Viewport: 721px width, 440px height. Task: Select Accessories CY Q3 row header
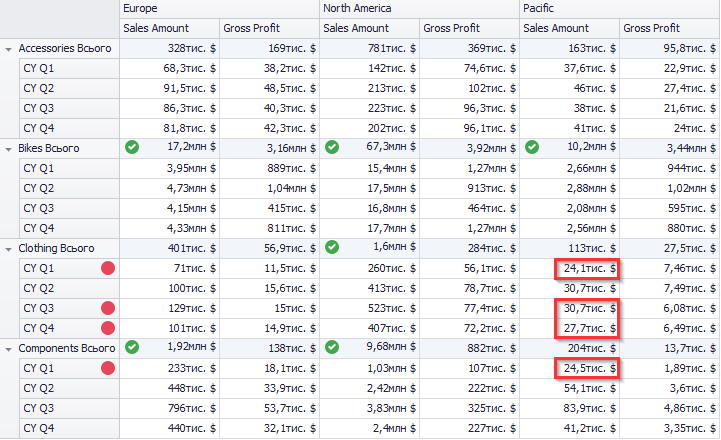click(69, 109)
